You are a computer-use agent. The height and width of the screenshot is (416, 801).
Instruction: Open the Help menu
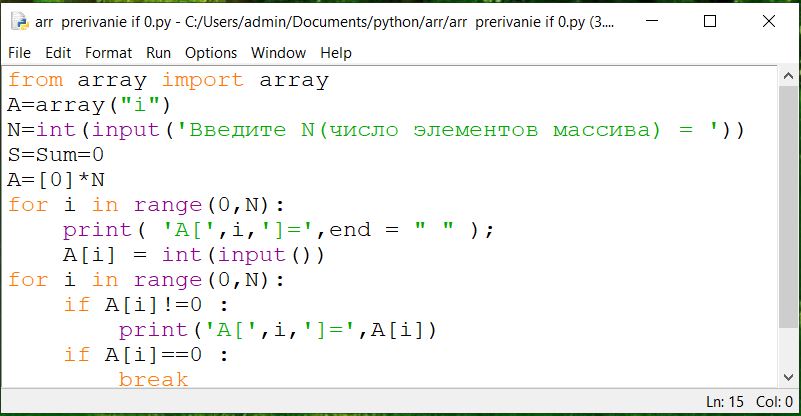coord(336,53)
